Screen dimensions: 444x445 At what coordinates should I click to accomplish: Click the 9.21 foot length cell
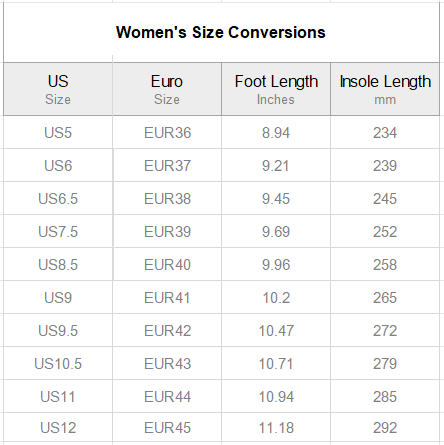coord(276,166)
